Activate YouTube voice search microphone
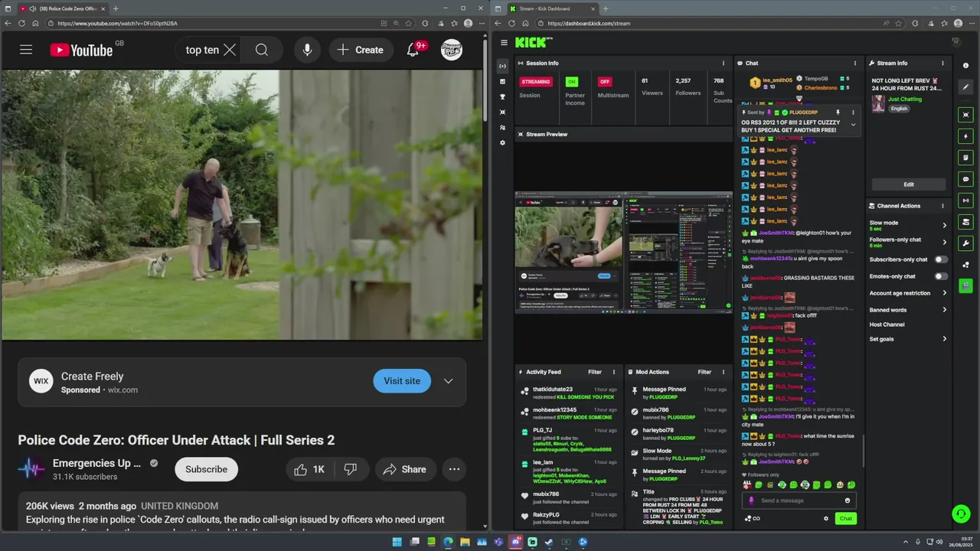980x551 pixels. click(307, 50)
